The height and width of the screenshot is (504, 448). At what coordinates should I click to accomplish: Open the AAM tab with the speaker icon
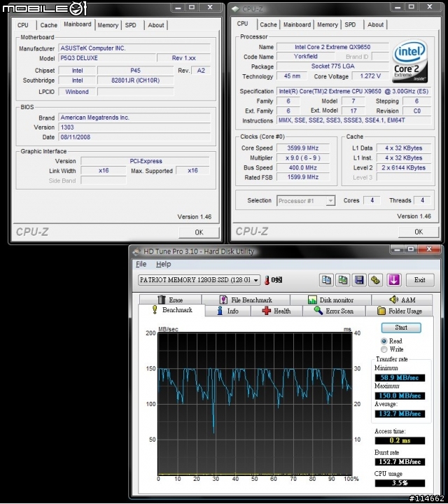pyautogui.click(x=402, y=300)
